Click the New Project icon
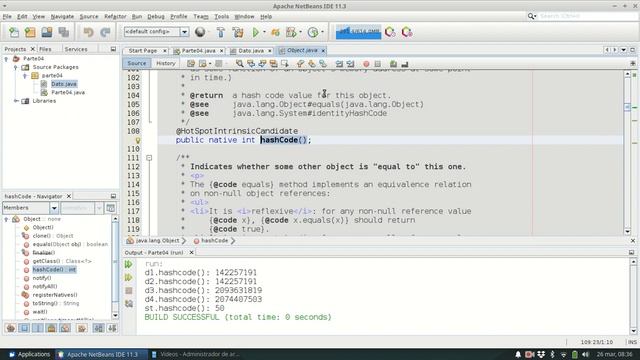The height and width of the screenshot is (360, 640). pyautogui.click(x=30, y=32)
